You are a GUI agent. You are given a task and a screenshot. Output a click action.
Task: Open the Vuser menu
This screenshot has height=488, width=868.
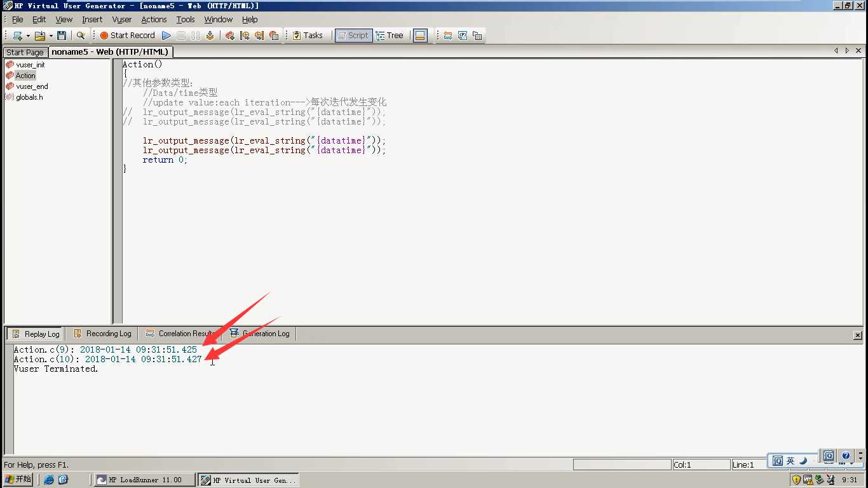coord(122,20)
